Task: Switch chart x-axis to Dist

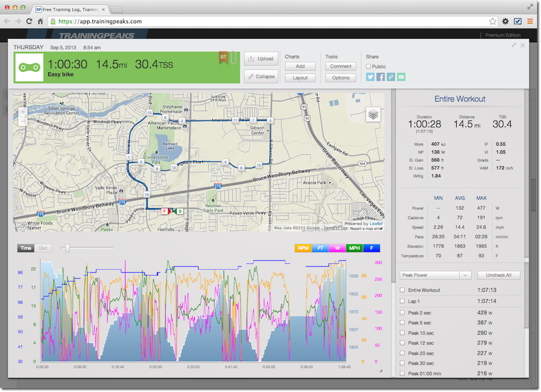Action: click(43, 248)
